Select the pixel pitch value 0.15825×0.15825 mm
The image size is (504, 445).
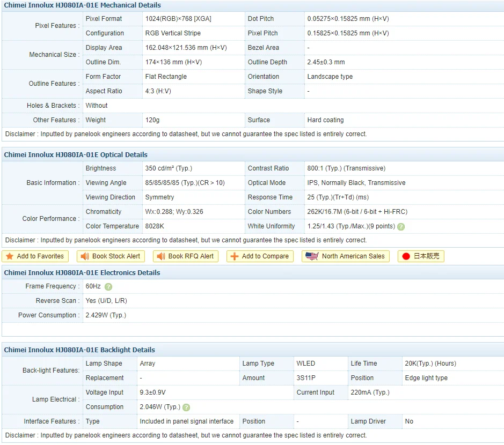tap(348, 33)
